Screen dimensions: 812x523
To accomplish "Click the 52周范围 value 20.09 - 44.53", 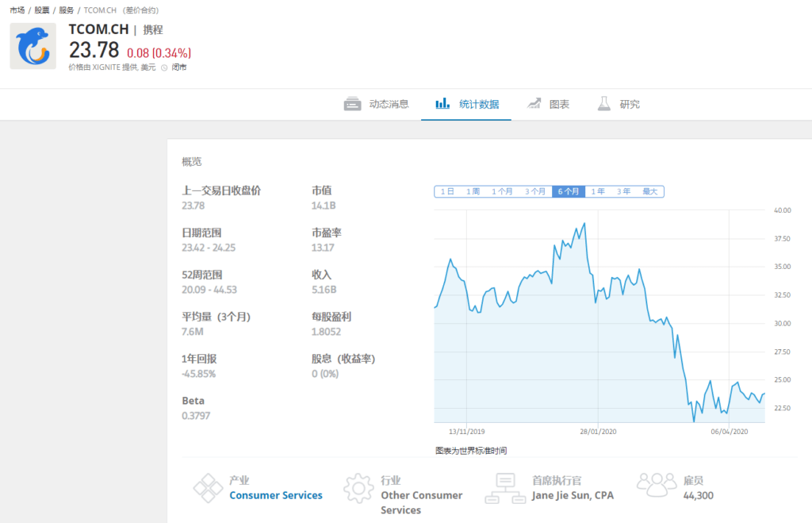I will pos(209,290).
